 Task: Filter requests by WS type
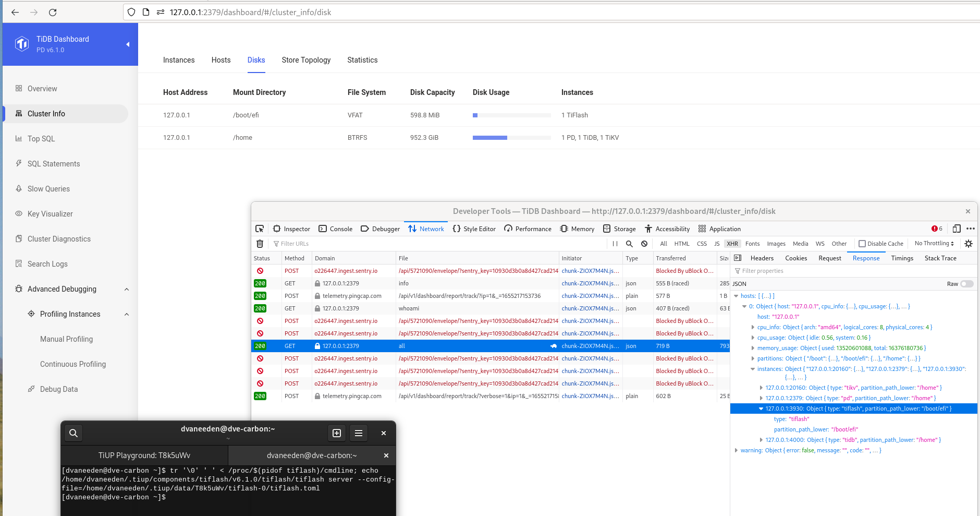820,244
